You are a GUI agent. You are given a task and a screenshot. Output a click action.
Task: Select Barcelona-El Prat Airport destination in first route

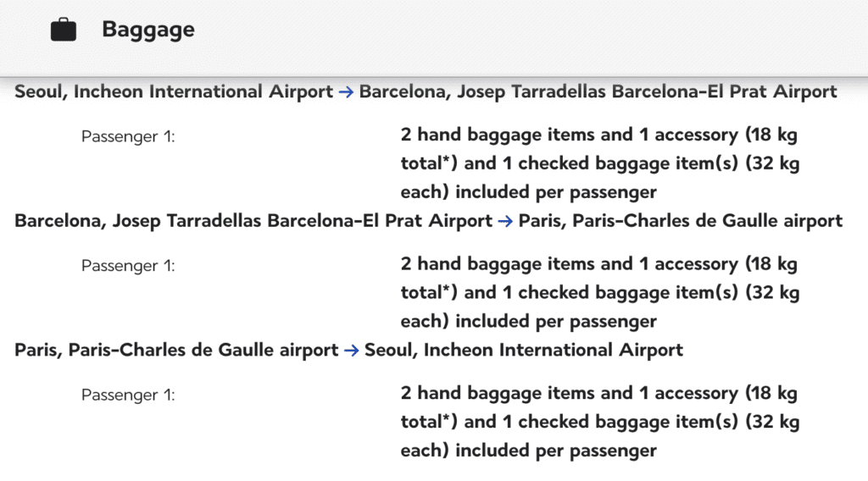pos(598,91)
